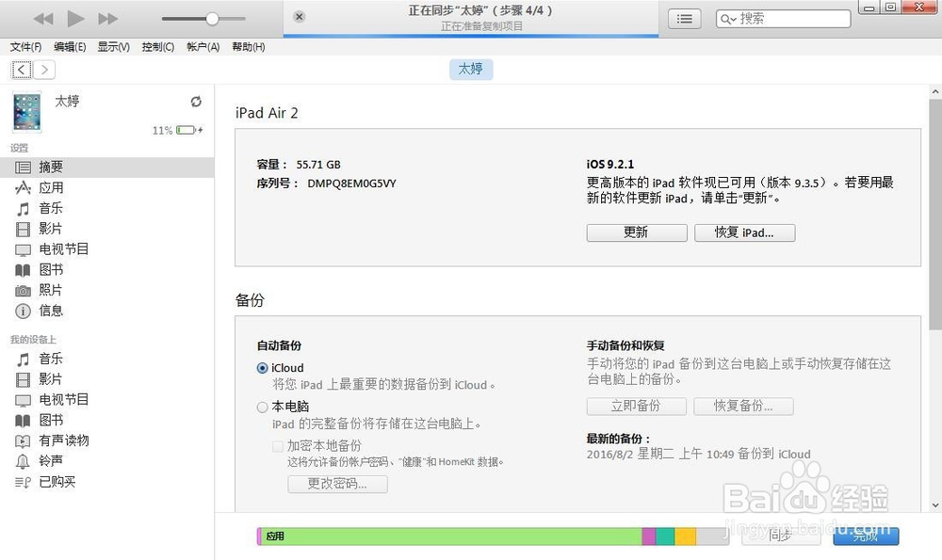Screen dimensions: 942x560
Task: Click the 恢复备份... button
Action: 744,407
